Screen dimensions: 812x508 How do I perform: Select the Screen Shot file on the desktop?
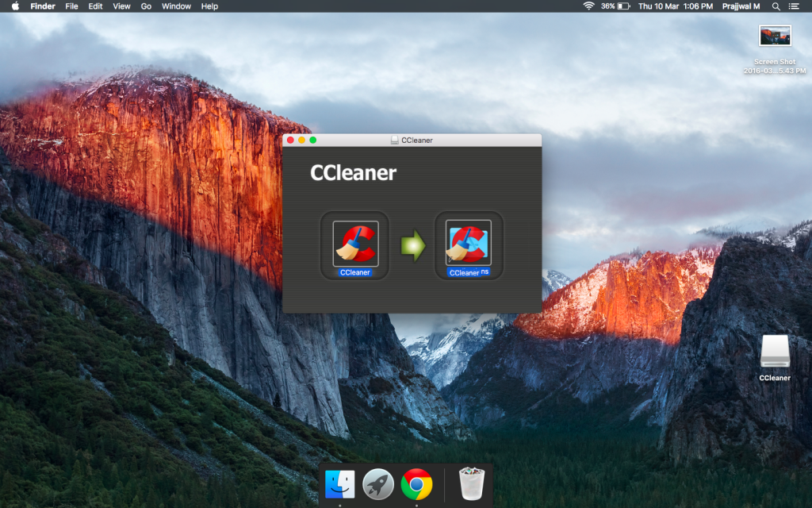click(775, 37)
